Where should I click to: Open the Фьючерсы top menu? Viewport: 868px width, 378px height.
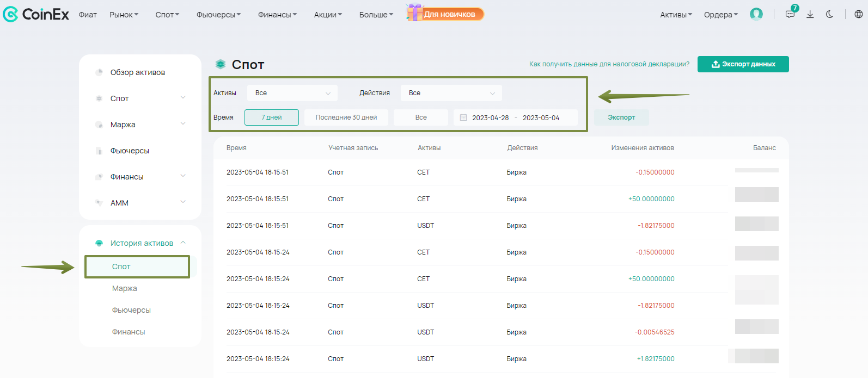[x=218, y=15]
